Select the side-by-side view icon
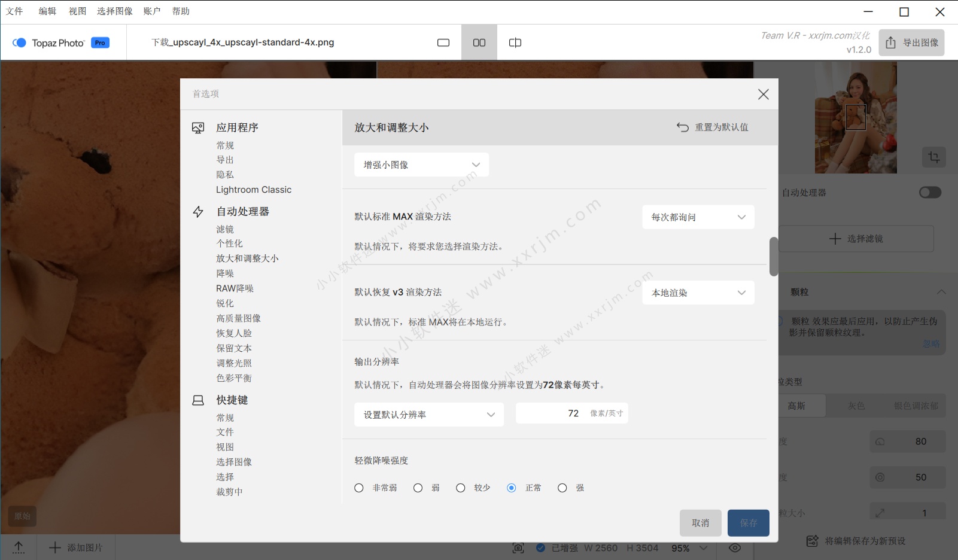The width and height of the screenshot is (958, 560). 479,42
